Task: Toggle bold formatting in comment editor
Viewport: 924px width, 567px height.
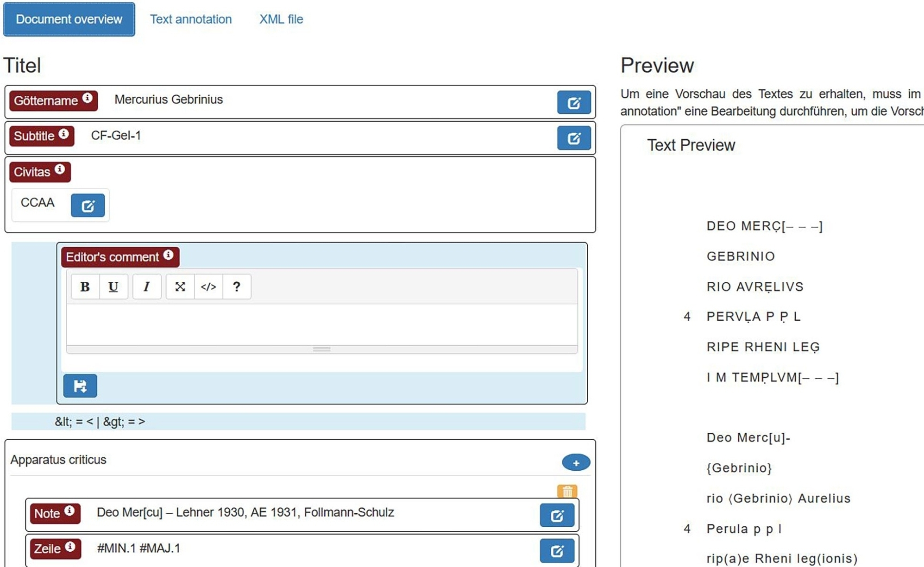Action: [85, 287]
